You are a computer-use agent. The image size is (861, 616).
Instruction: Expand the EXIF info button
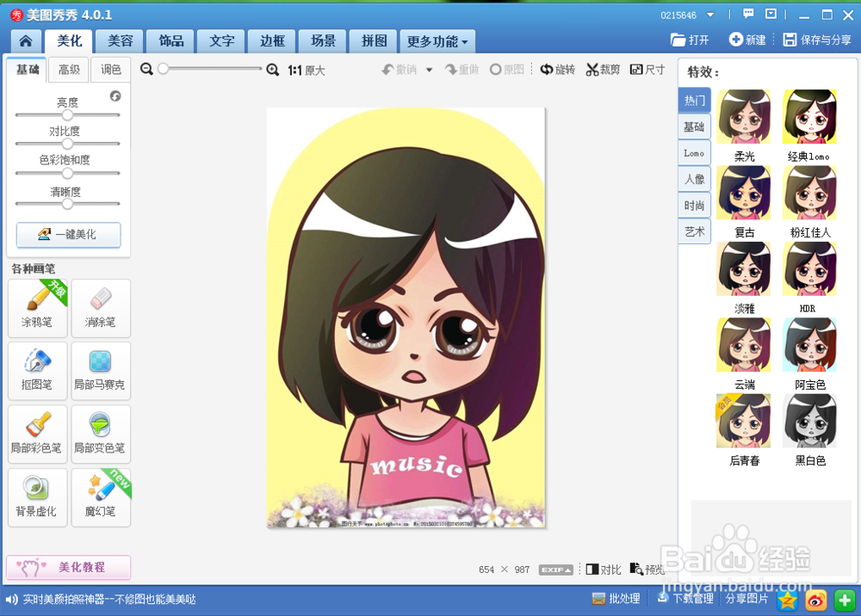[x=555, y=570]
